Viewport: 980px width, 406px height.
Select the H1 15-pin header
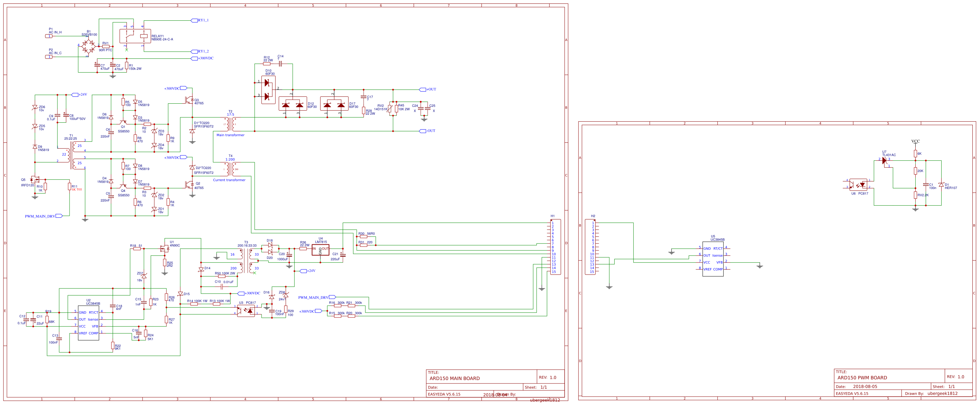coord(556,247)
